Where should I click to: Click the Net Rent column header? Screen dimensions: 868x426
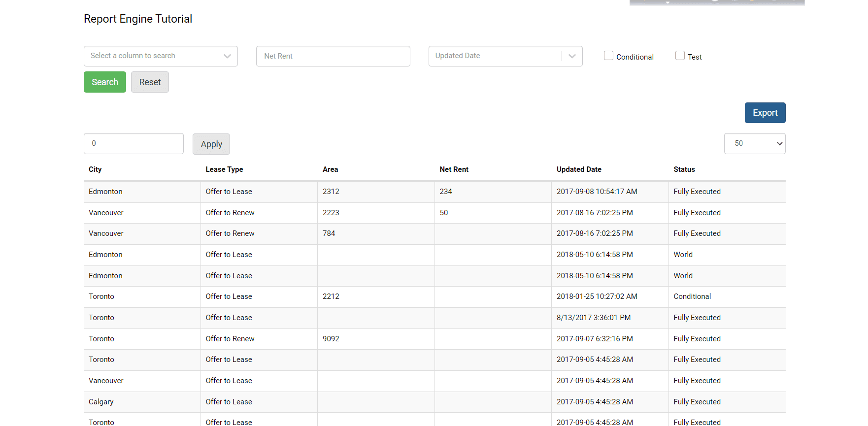pos(454,169)
